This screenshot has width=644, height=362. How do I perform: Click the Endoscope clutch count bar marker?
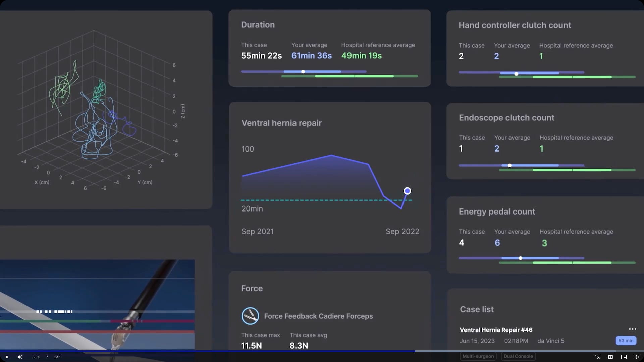509,165
